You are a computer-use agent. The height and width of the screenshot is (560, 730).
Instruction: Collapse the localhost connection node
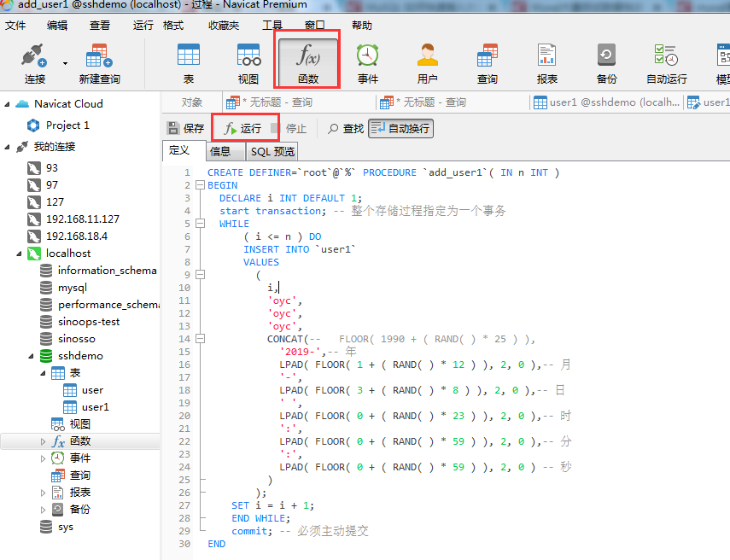[19, 254]
